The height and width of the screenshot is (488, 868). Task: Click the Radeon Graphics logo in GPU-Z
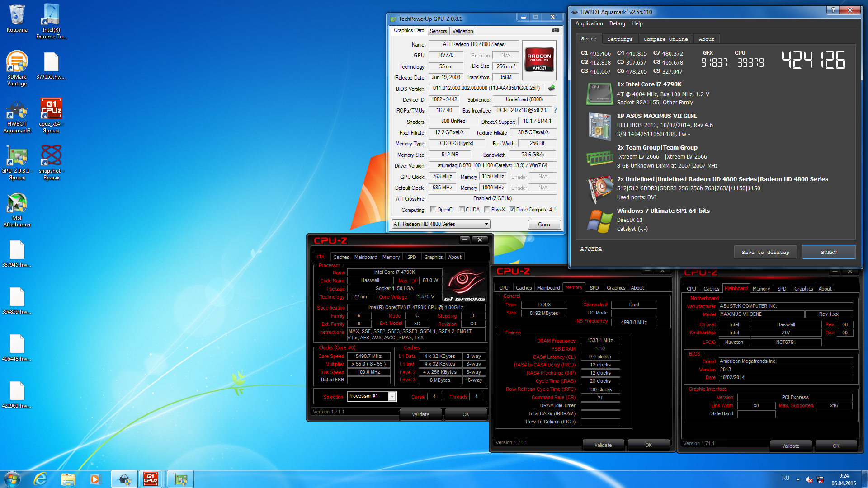(539, 60)
